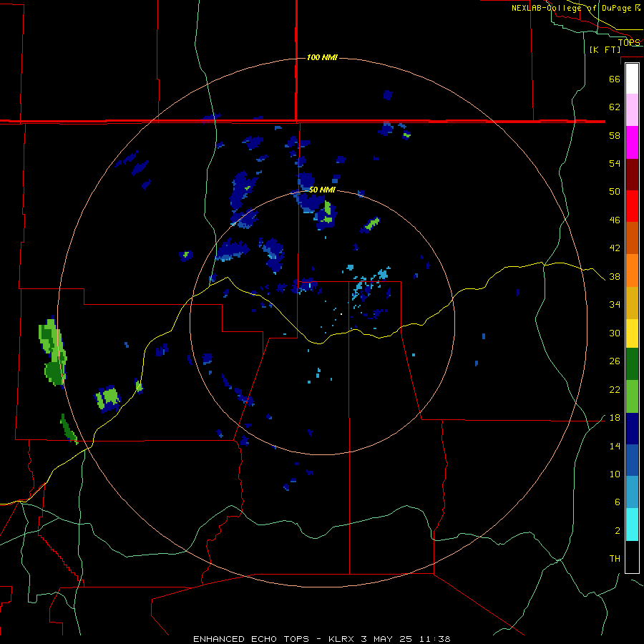Click the "100 NMI" range ring label
Viewport: 644px width, 644px height.
pos(322,57)
